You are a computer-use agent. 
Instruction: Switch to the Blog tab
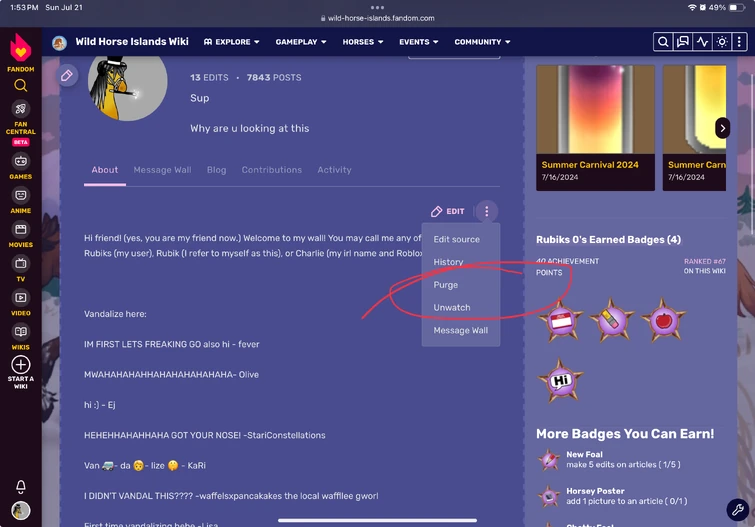(216, 170)
